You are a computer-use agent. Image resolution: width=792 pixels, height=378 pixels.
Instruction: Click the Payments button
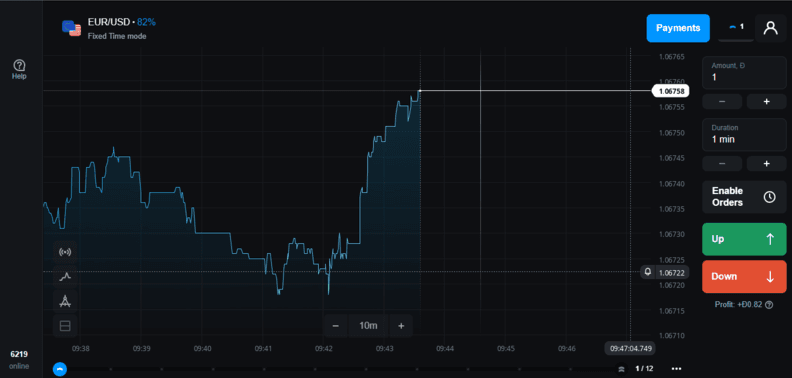click(x=678, y=28)
